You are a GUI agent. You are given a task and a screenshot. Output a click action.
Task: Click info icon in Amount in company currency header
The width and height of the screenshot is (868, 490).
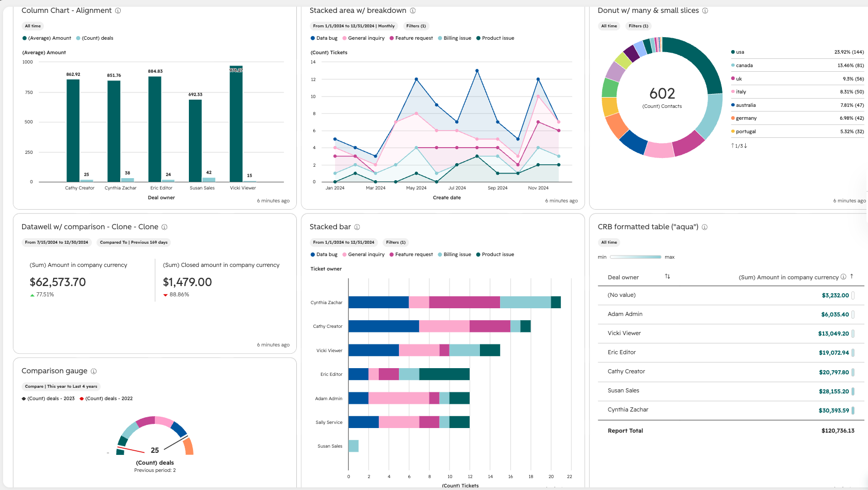tap(843, 277)
